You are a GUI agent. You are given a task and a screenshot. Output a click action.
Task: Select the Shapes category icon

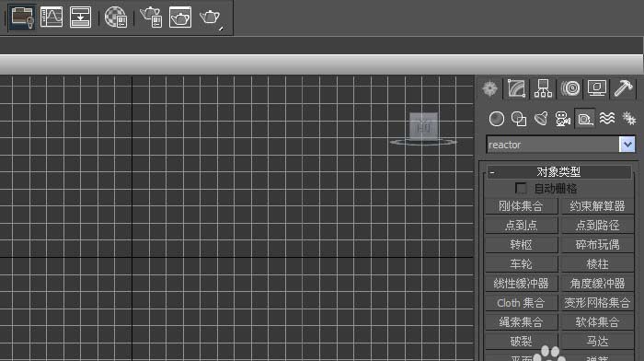tap(519, 119)
